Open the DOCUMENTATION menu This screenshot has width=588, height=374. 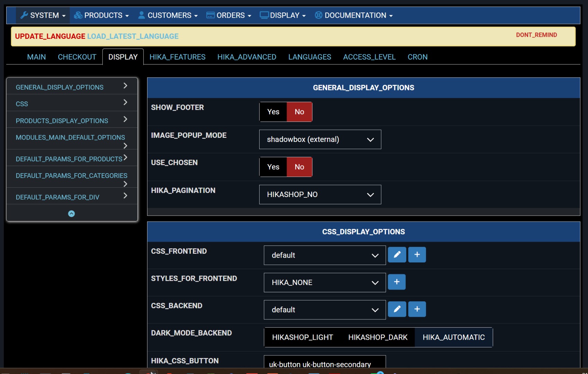click(x=354, y=16)
